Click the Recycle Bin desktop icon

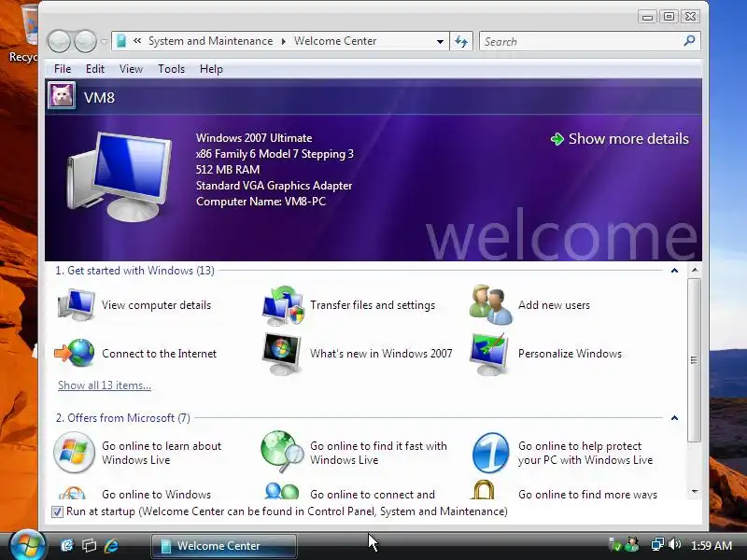tap(25, 34)
